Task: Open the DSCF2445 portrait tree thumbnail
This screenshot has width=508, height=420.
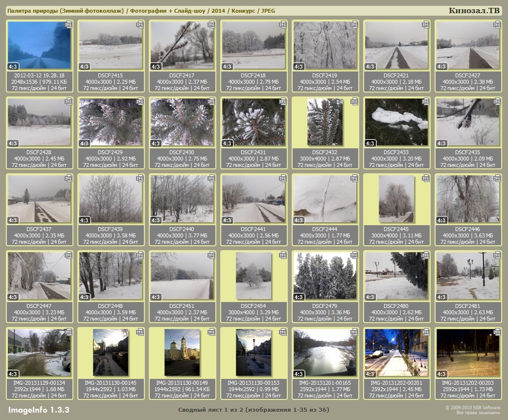Action: point(396,199)
